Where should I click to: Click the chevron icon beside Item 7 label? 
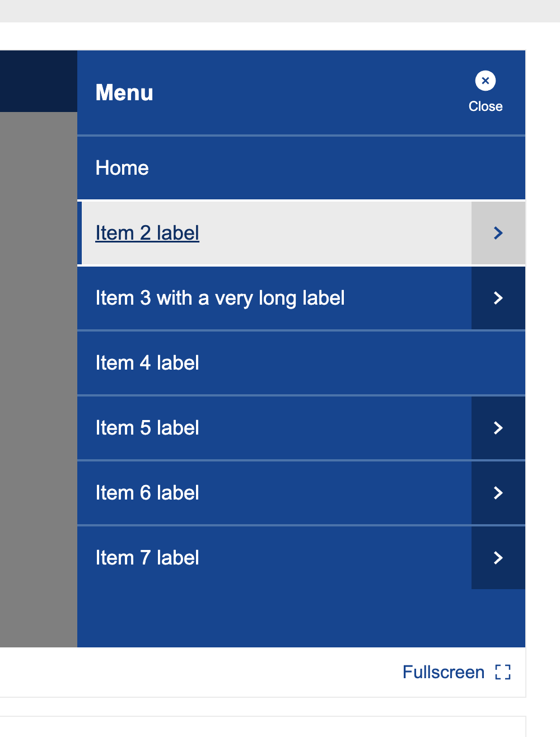(x=498, y=557)
